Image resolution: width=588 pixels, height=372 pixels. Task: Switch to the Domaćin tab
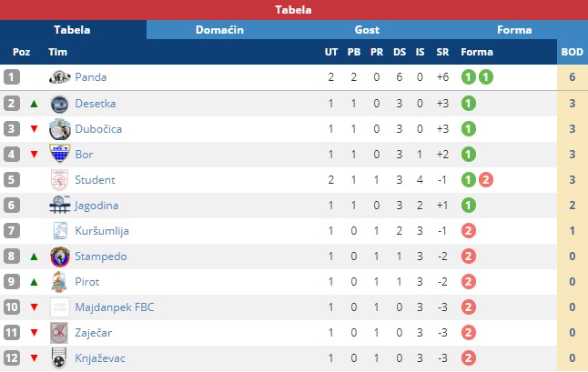click(219, 30)
